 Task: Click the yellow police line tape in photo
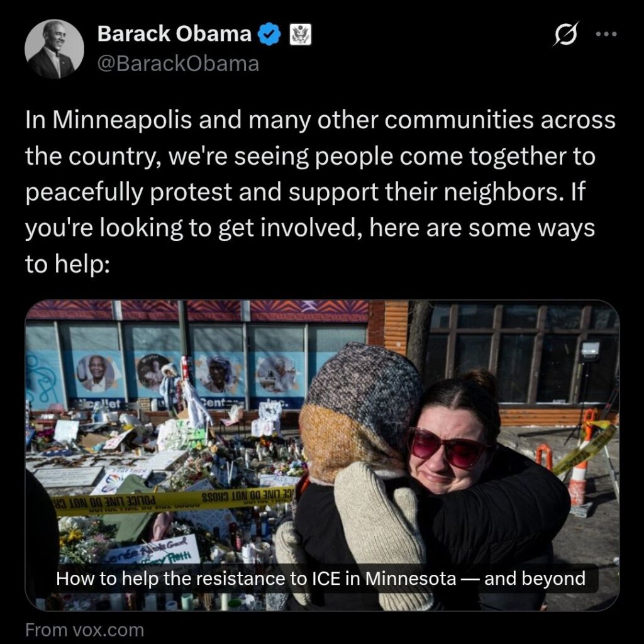pyautogui.click(x=172, y=501)
